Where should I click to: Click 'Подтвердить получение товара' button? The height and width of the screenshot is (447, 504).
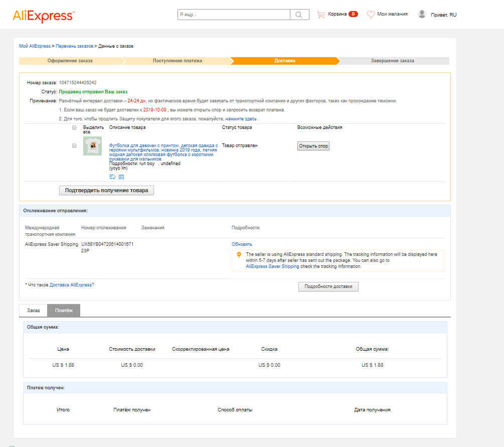(106, 190)
